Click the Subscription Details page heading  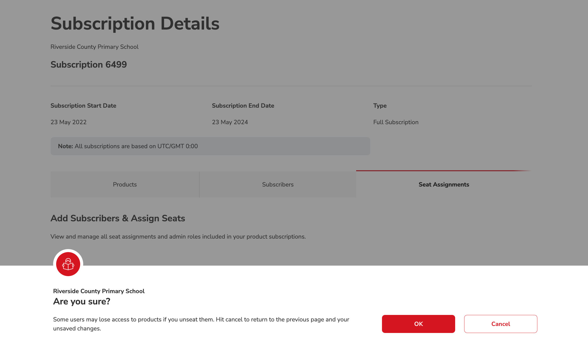(135, 24)
